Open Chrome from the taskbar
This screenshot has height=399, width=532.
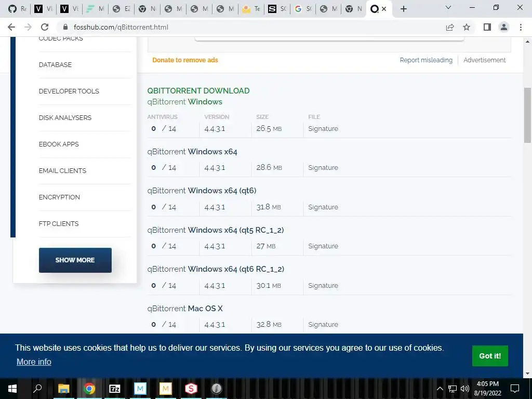pyautogui.click(x=89, y=389)
